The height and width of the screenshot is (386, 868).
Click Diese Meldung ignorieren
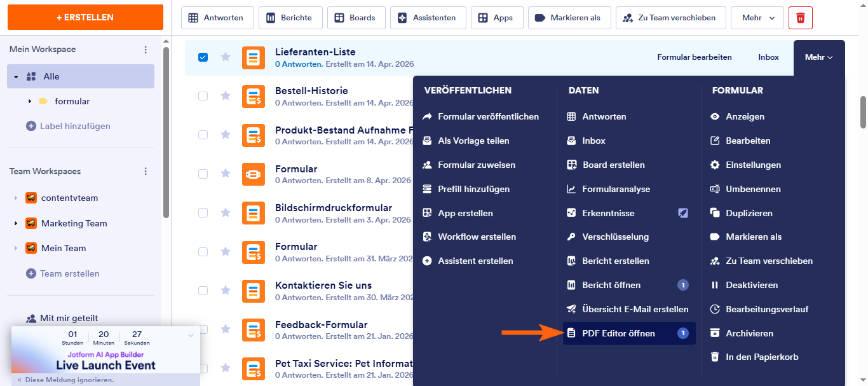click(x=65, y=380)
